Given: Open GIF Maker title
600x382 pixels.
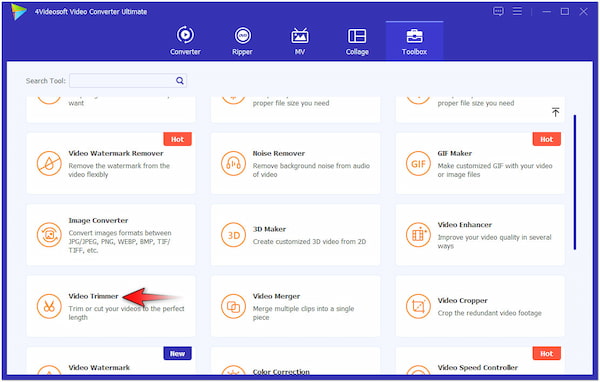Looking at the screenshot, I should [x=455, y=153].
